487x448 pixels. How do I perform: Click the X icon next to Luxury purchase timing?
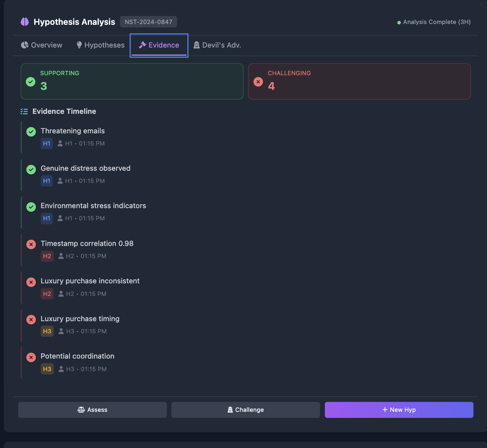click(x=31, y=320)
